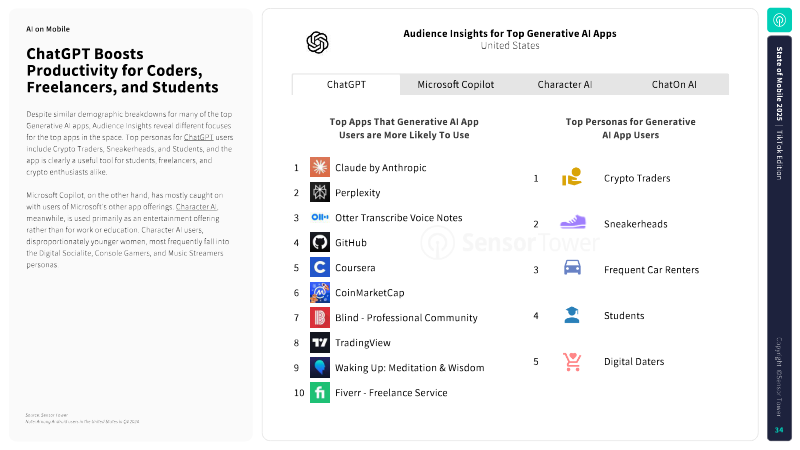Click the Waking Up meditation app icon
The image size is (800, 450).
click(320, 367)
